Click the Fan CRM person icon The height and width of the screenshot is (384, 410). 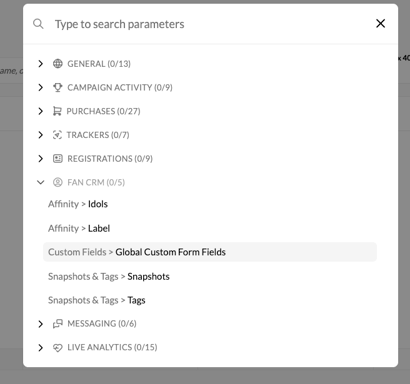[58, 182]
